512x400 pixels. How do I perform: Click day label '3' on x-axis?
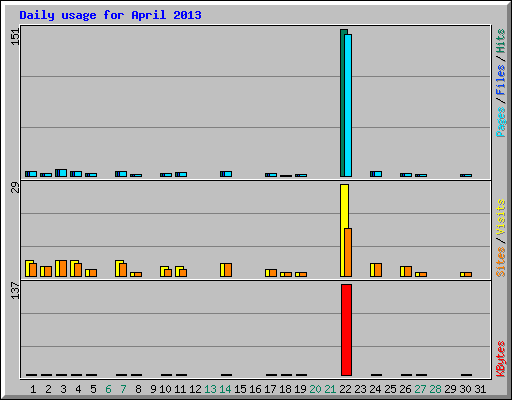(63, 389)
